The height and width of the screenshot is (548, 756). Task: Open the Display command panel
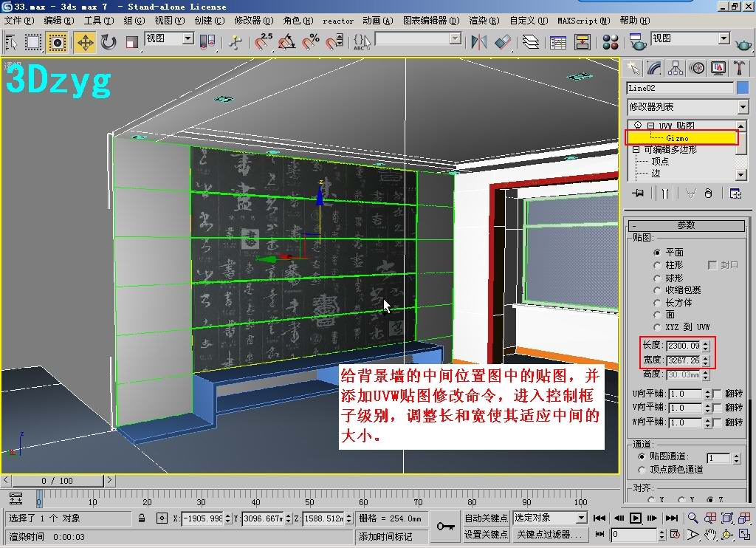tap(718, 68)
